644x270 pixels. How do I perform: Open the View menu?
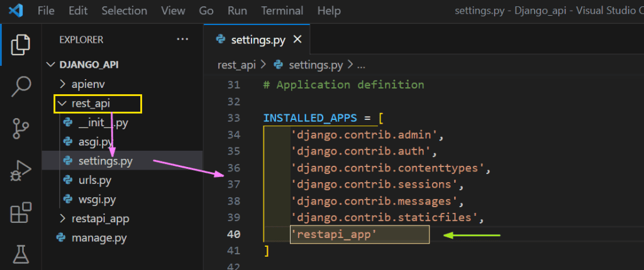[173, 10]
